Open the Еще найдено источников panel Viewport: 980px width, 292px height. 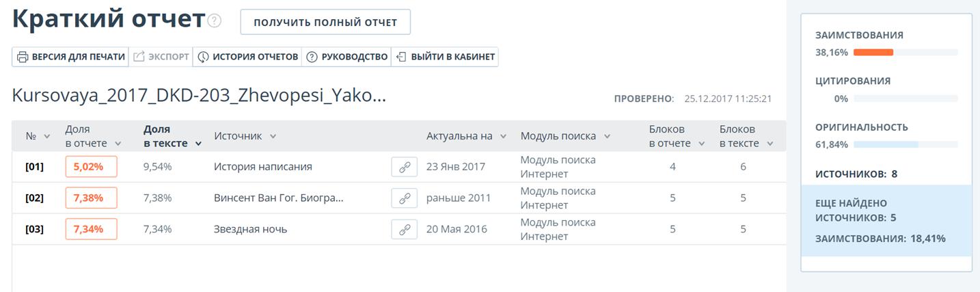tap(886, 220)
